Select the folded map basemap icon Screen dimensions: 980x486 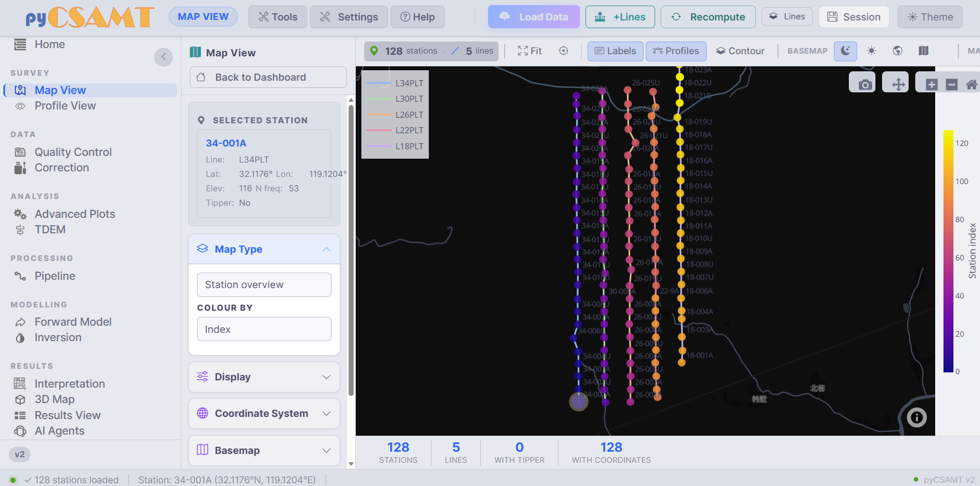click(x=924, y=51)
